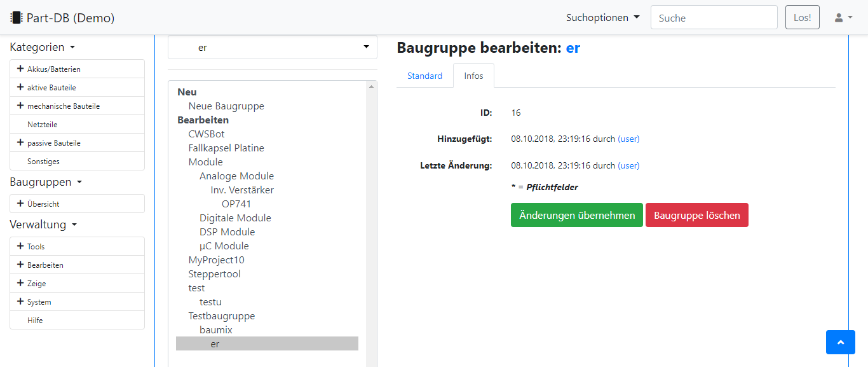Expand the Übersicht plus icon
This screenshot has width=868, height=367.
point(20,204)
